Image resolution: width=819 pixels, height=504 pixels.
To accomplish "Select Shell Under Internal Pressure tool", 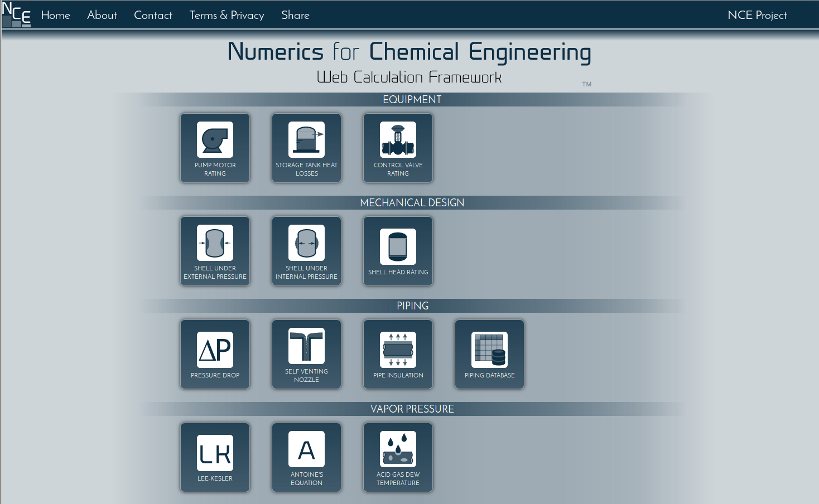I will click(x=306, y=251).
